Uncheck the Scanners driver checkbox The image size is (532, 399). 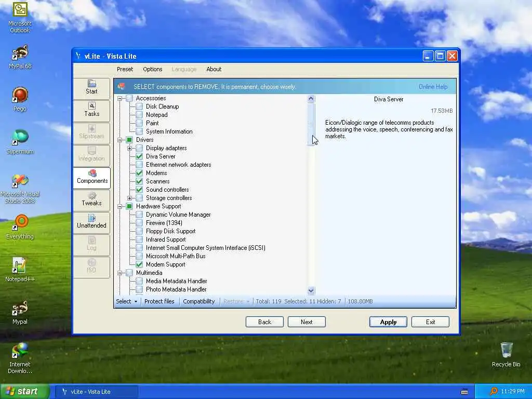pos(139,181)
